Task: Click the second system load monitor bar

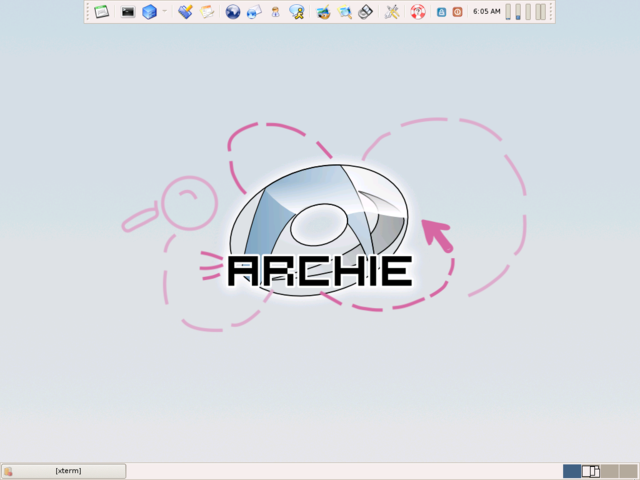Action: (518, 12)
